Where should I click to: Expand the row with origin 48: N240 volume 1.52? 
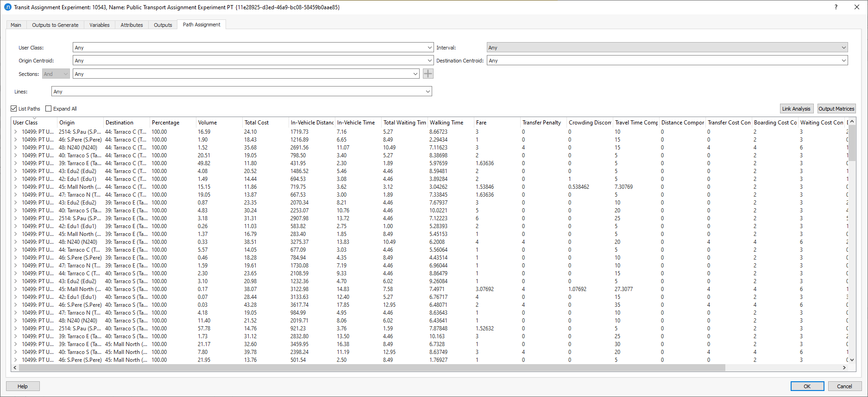[x=15, y=148]
